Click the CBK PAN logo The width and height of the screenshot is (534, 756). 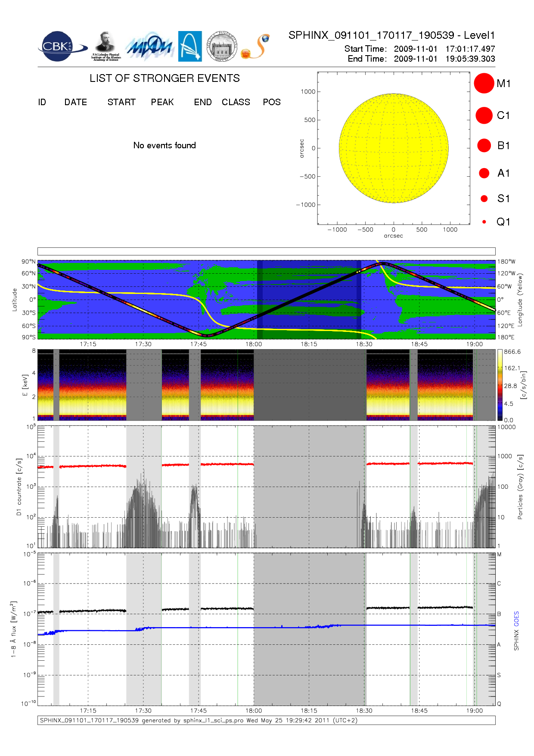pyautogui.click(x=62, y=47)
